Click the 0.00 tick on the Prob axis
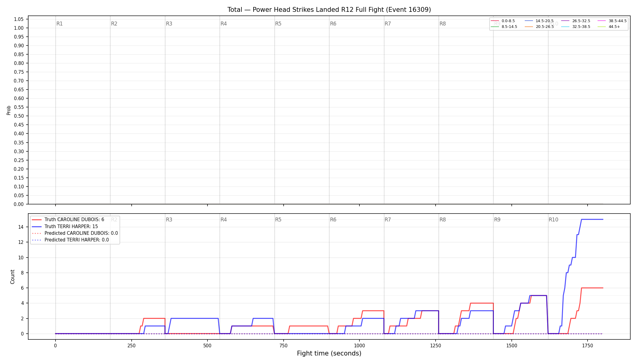637x364 pixels. 19,204
